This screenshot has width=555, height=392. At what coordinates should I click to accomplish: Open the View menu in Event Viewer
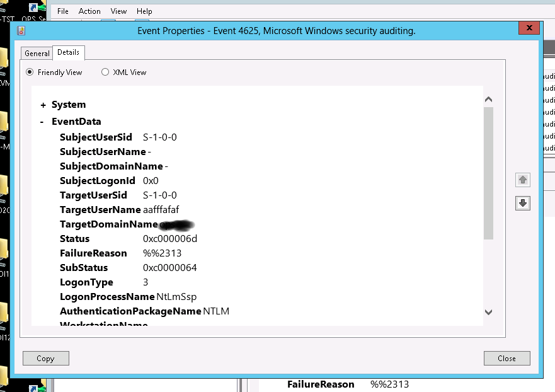(x=118, y=11)
